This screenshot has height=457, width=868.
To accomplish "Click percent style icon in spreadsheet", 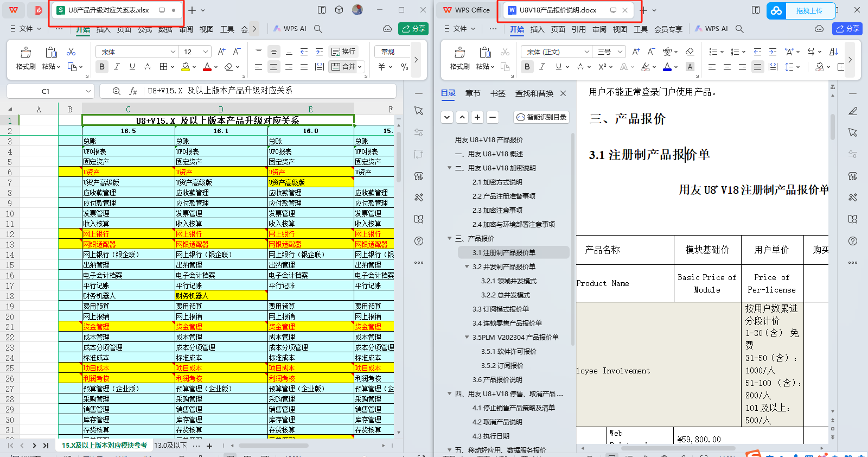I will pyautogui.click(x=404, y=67).
